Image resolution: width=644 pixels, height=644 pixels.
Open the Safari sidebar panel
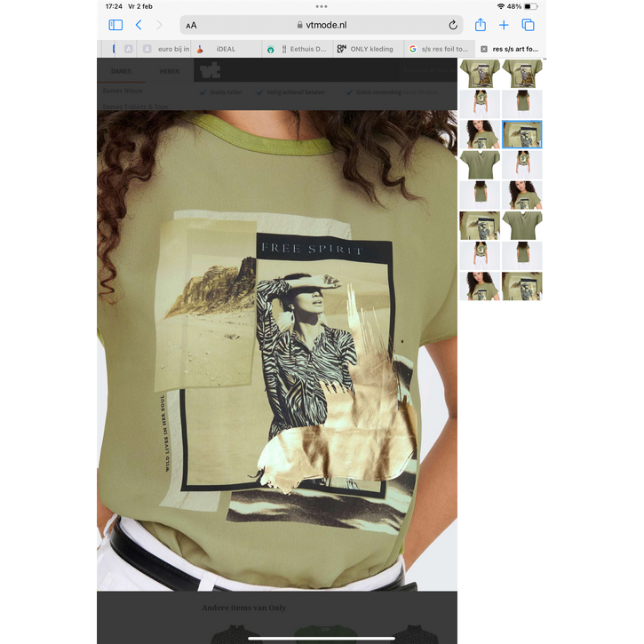(115, 25)
